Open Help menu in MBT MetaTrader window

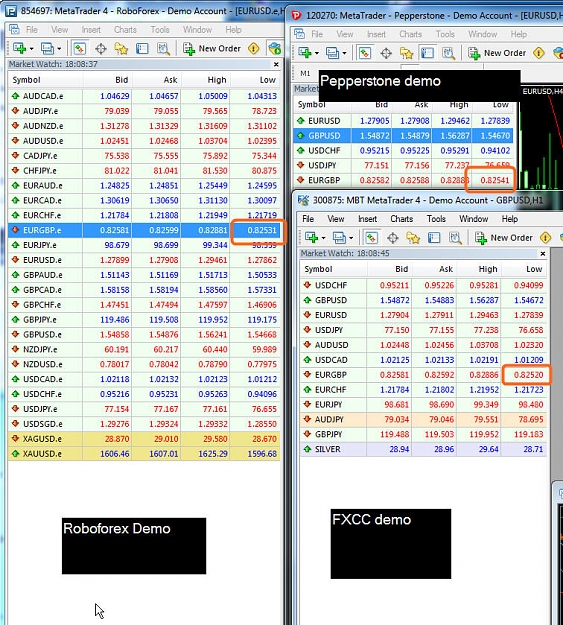click(510, 219)
